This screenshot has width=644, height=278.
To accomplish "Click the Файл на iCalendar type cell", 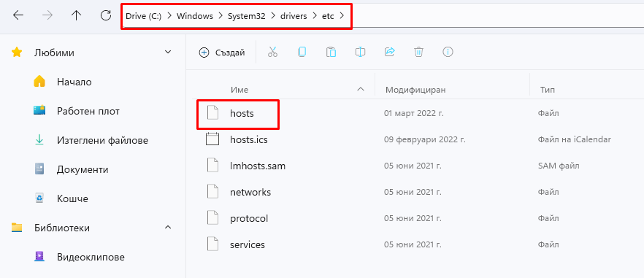I will tap(574, 139).
